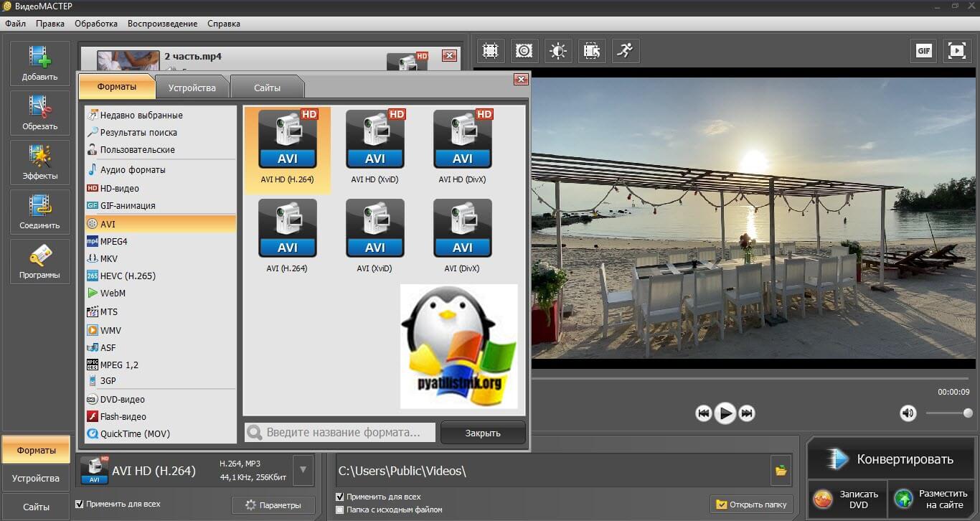
Task: Switch to the Устройства tab in dialog
Action: point(192,88)
